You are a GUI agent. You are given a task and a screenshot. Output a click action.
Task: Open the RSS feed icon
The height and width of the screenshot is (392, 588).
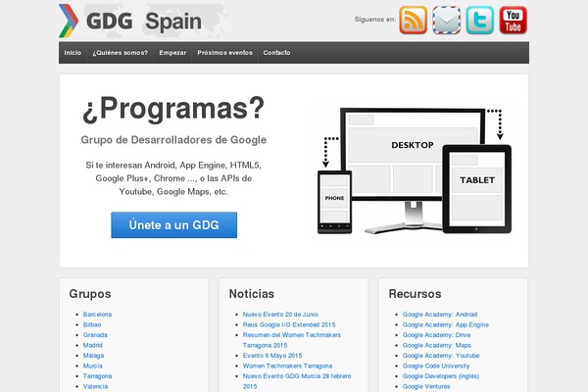tap(413, 21)
